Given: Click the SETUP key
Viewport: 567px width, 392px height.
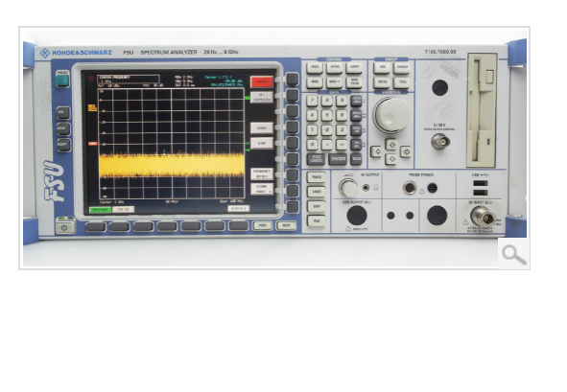Looking at the screenshot, I should click(x=63, y=128).
